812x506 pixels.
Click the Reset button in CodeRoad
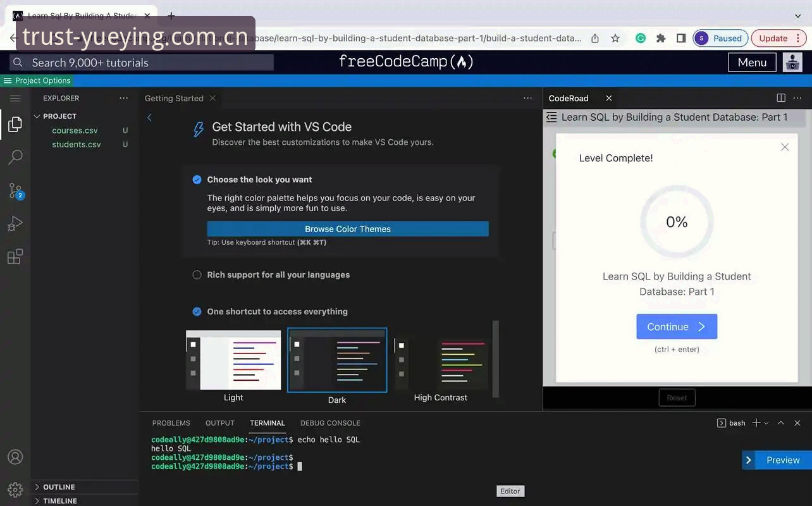tap(677, 398)
